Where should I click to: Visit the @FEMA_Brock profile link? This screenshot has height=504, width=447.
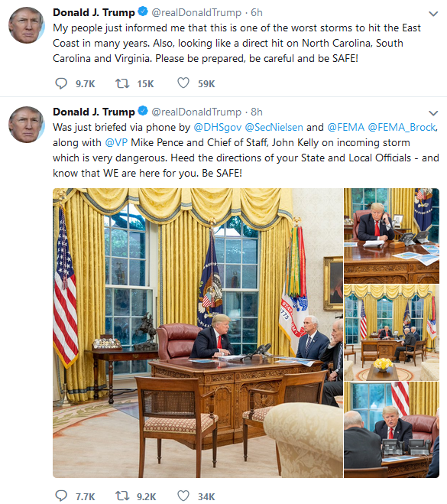(x=402, y=127)
